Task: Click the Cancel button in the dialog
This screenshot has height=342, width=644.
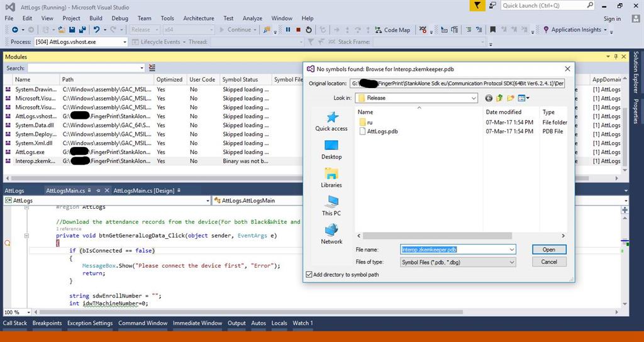Action: click(x=548, y=262)
